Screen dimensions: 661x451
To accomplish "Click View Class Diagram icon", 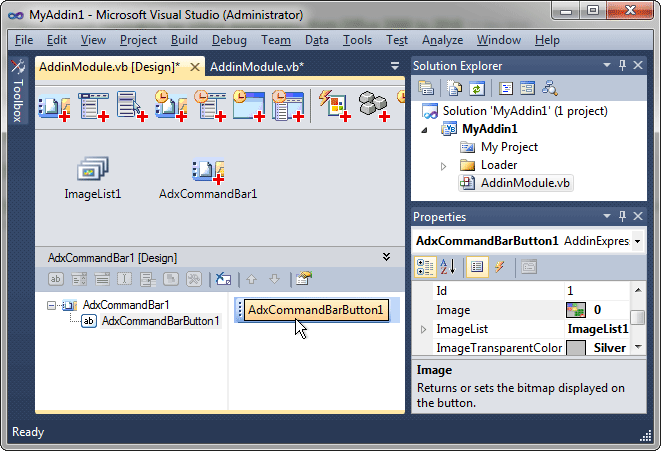I will (x=550, y=88).
